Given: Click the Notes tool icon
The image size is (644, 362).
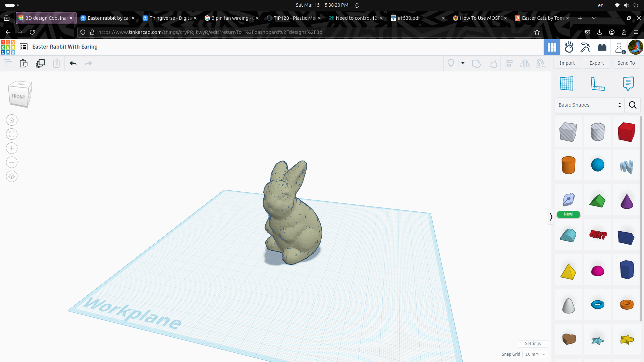Looking at the screenshot, I should point(628,83).
